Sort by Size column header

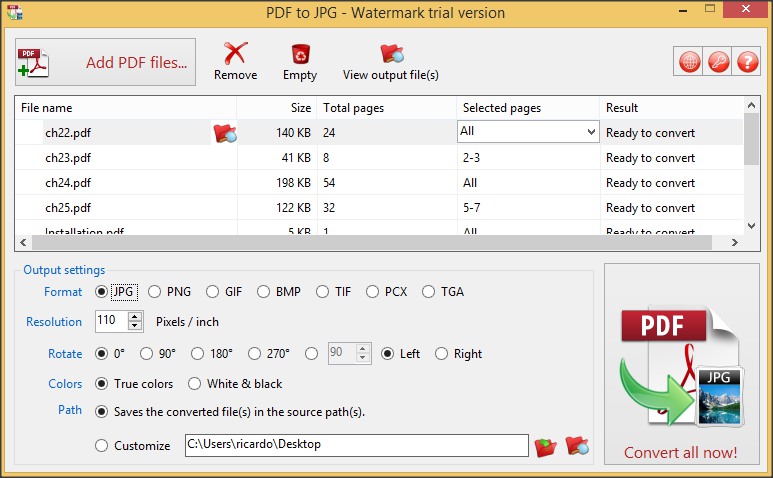point(277,108)
